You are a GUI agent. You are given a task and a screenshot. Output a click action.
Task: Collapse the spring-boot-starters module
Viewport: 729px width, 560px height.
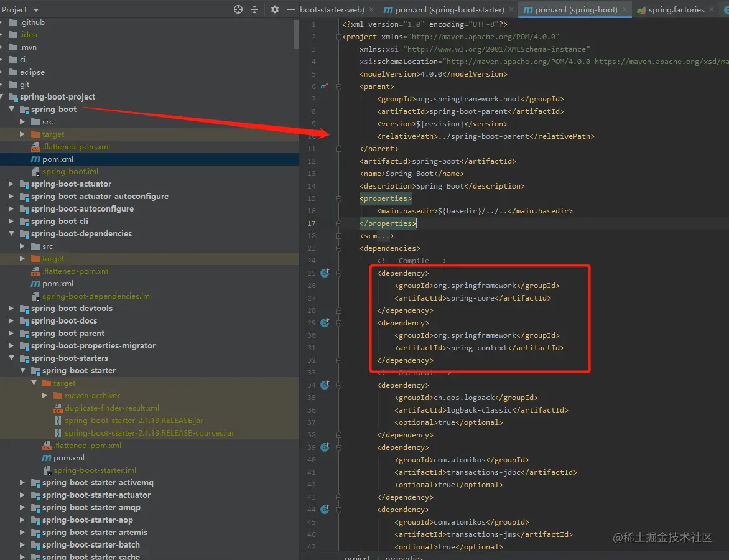click(12, 358)
